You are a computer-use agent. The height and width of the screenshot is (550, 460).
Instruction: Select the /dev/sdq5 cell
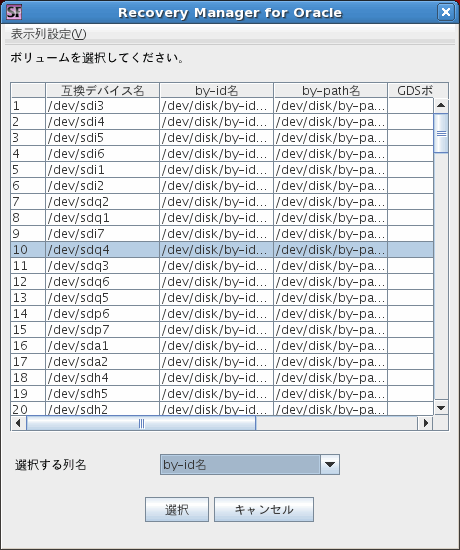[102, 298]
